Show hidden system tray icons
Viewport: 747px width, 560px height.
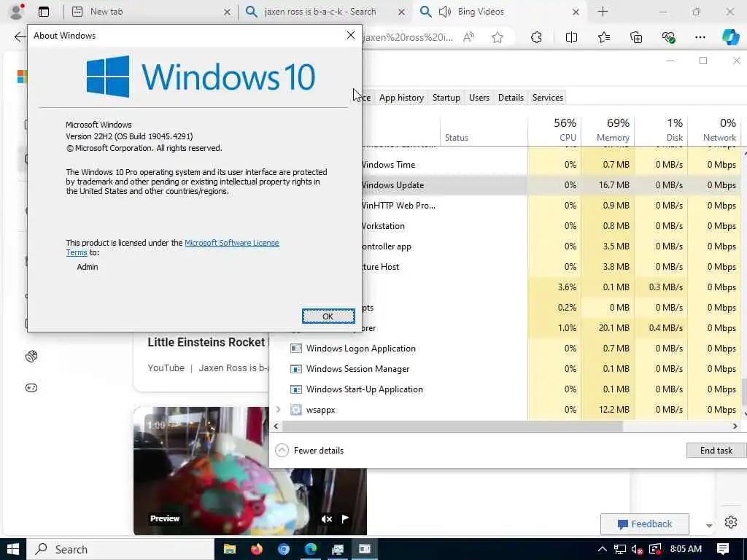pos(602,550)
